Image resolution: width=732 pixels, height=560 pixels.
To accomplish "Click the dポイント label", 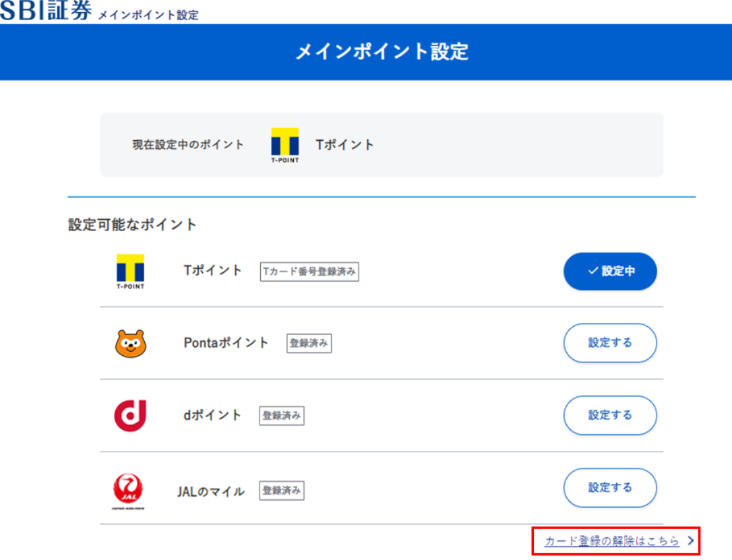I will (212, 415).
